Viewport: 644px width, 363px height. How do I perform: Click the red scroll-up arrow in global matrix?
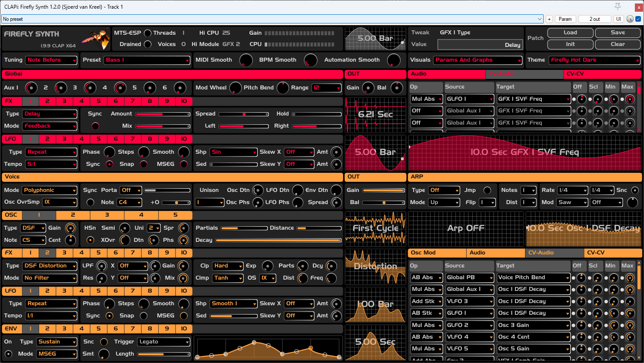[x=639, y=84]
